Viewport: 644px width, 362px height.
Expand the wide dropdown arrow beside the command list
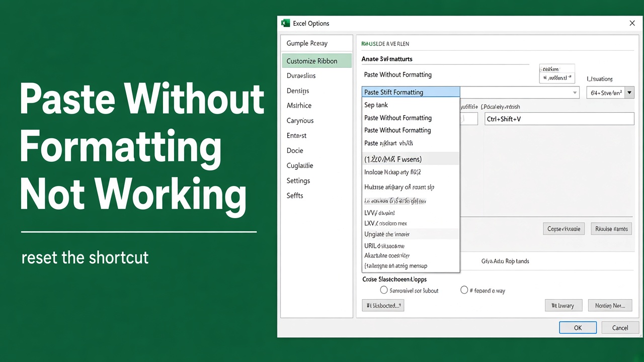pyautogui.click(x=575, y=93)
